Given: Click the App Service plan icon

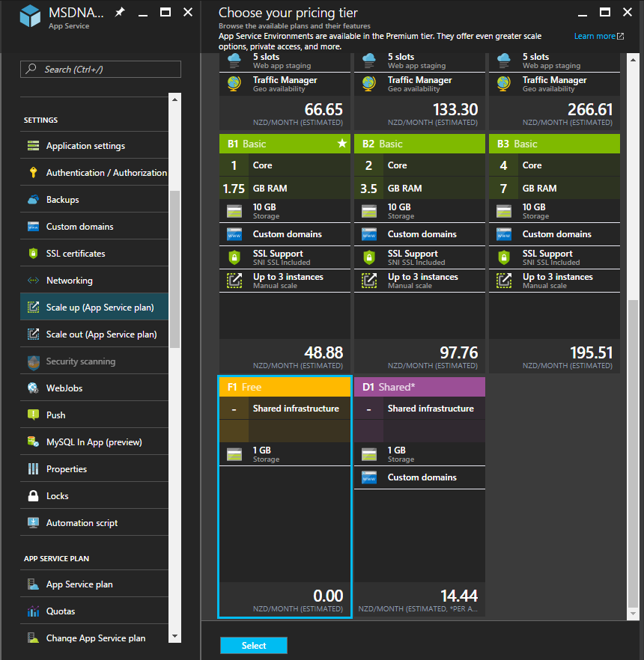Looking at the screenshot, I should click(x=33, y=584).
